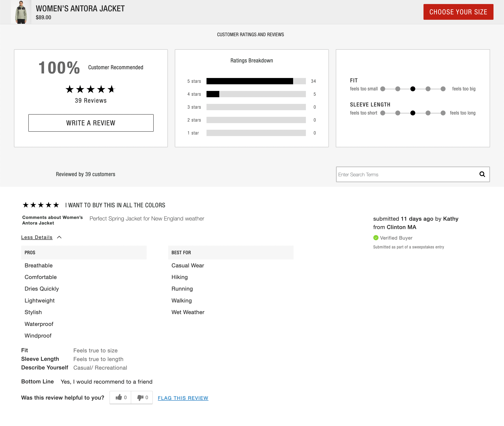This screenshot has width=504, height=426.
Task: Click the green Verified Buyer checkmark
Action: point(376,238)
